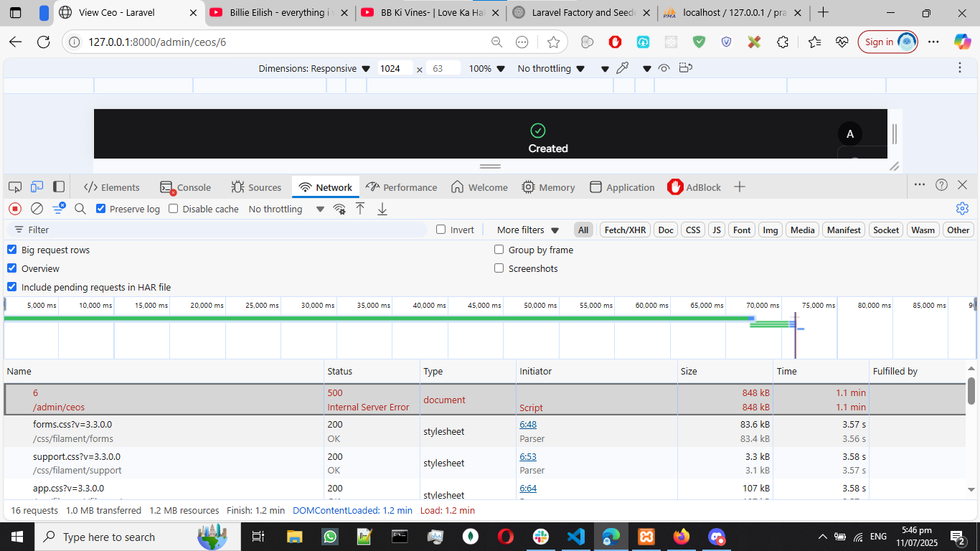Open Opera browser from taskbar

coord(506,537)
